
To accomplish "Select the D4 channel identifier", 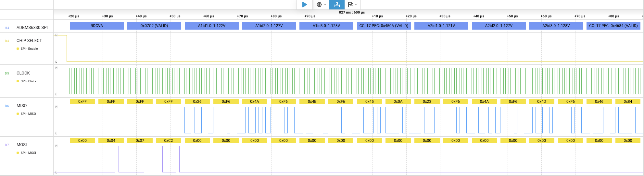I will [x=7, y=41].
